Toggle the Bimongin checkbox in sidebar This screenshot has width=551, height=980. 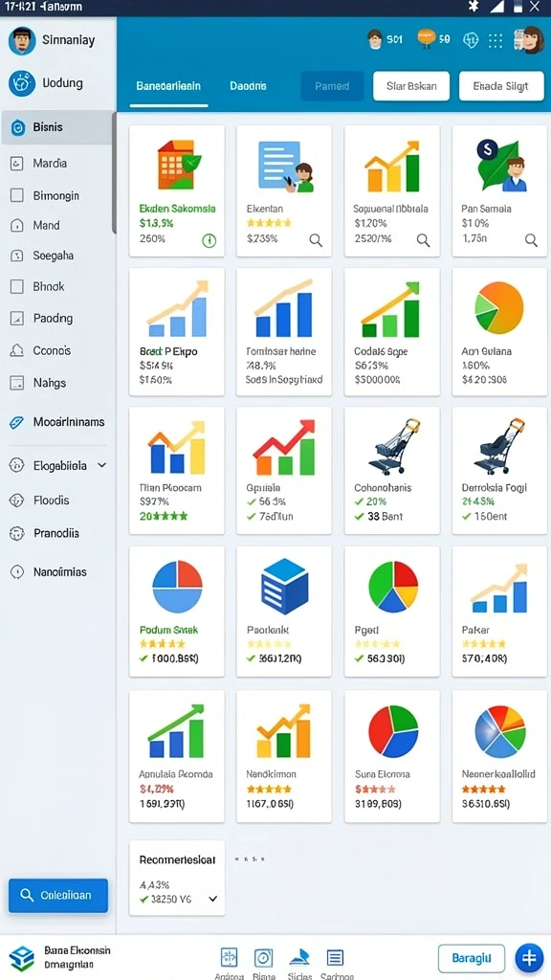click(17, 195)
